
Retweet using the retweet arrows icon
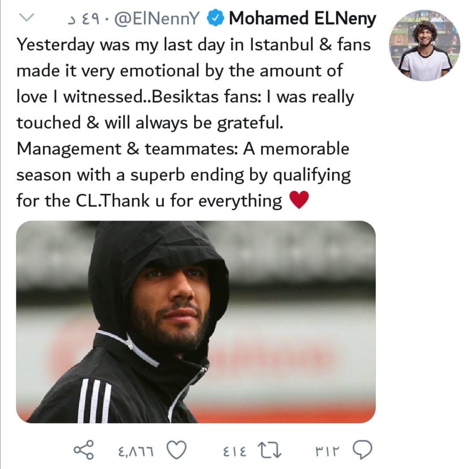[x=270, y=450]
